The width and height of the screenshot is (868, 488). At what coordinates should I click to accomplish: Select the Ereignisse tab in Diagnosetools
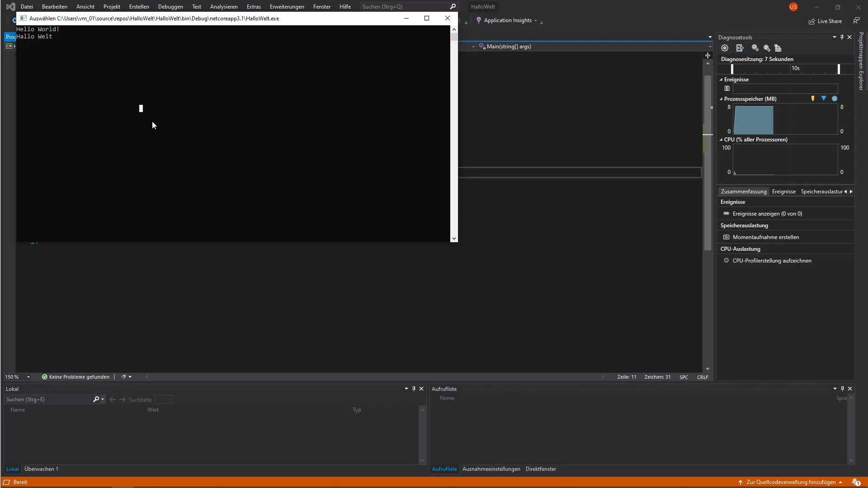tap(783, 192)
